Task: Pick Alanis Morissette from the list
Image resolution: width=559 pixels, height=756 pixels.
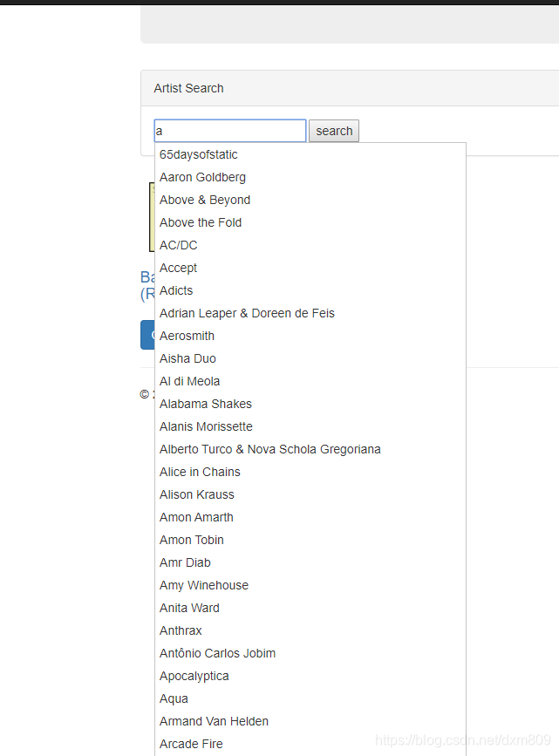Action: coord(310,426)
